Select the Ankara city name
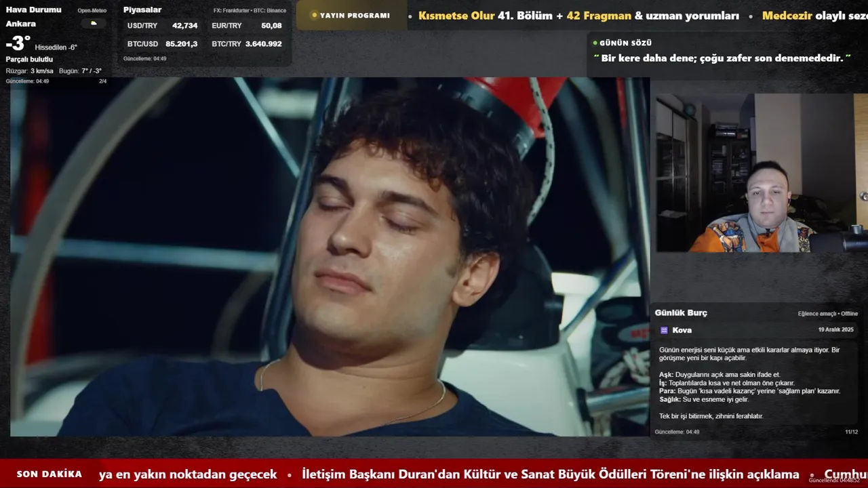868x488 pixels. (21, 24)
